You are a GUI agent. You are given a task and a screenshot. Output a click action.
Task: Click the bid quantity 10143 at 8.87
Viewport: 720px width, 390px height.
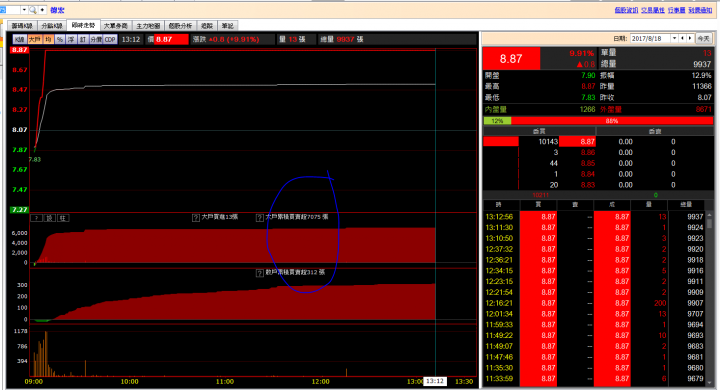[x=548, y=141]
